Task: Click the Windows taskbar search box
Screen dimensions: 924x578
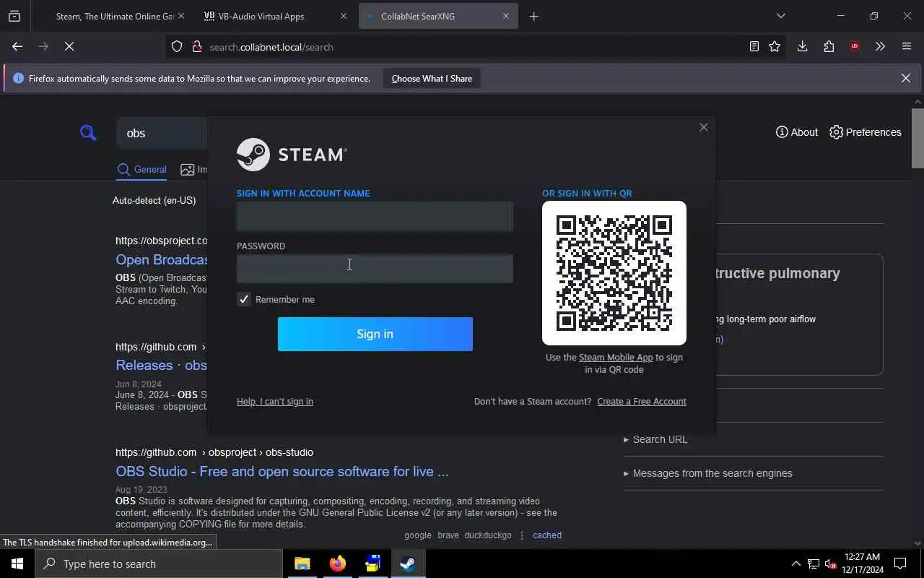Action: tap(159, 564)
